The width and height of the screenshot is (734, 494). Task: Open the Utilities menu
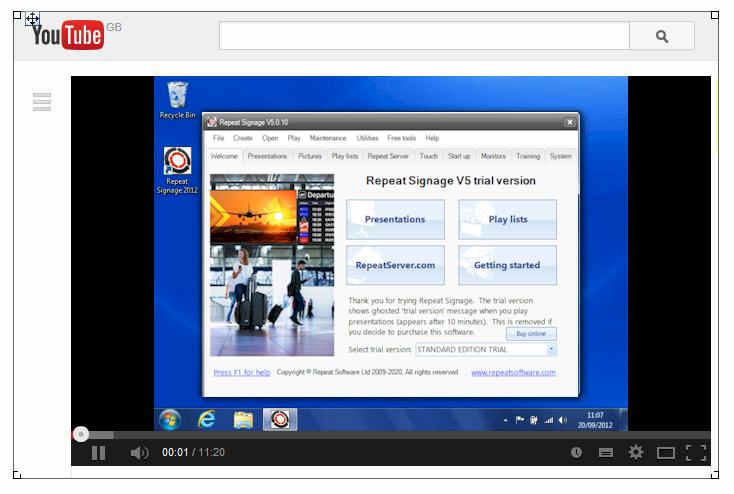pos(367,138)
